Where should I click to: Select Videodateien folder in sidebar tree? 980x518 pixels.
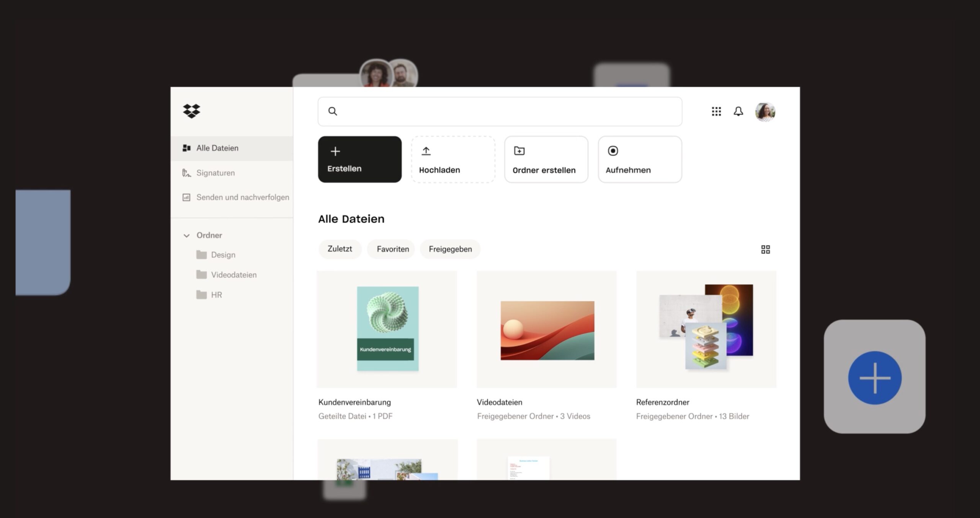click(x=234, y=275)
